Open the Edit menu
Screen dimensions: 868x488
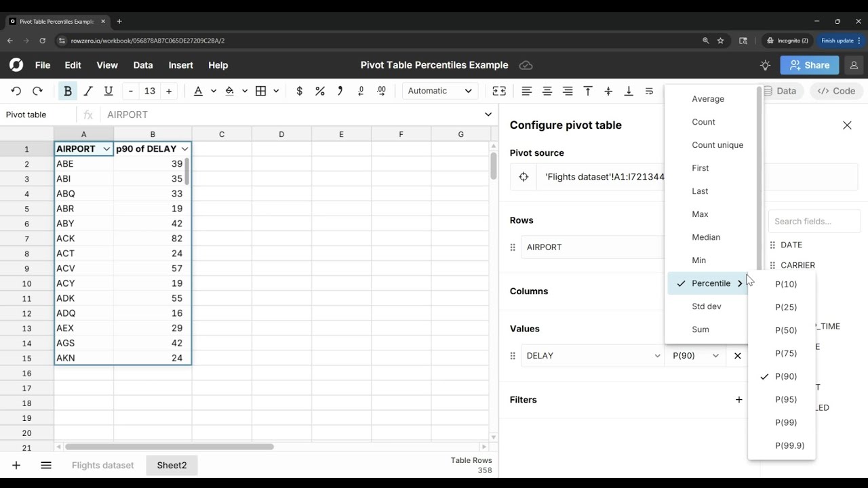73,65
